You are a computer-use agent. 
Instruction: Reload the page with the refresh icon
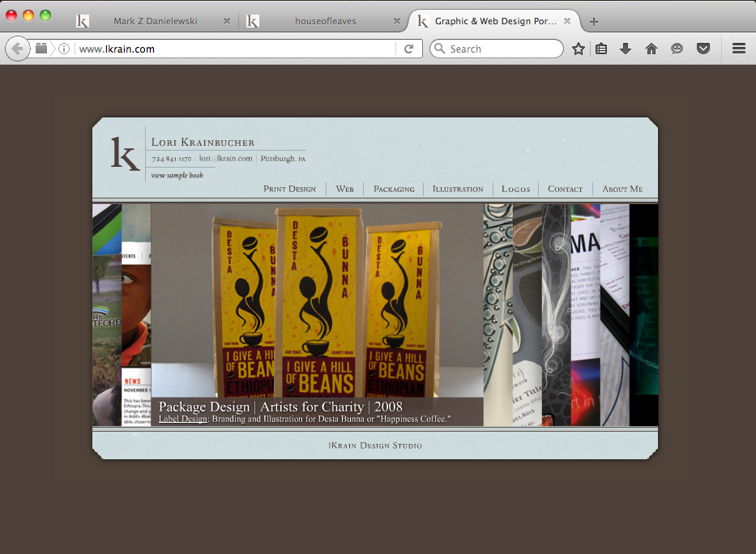point(409,49)
